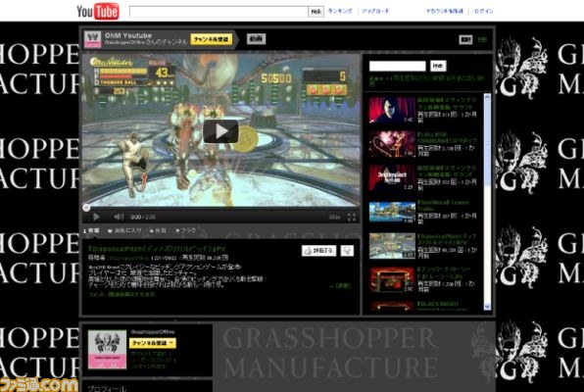The height and width of the screenshot is (392, 584).
Task: Open the green comments link under description
Action: 122,294
